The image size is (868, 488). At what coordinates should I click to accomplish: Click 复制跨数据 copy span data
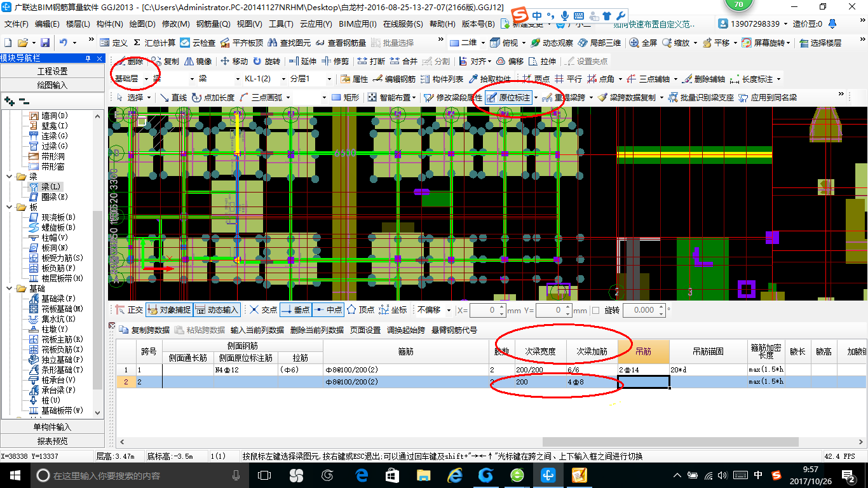[x=144, y=330]
